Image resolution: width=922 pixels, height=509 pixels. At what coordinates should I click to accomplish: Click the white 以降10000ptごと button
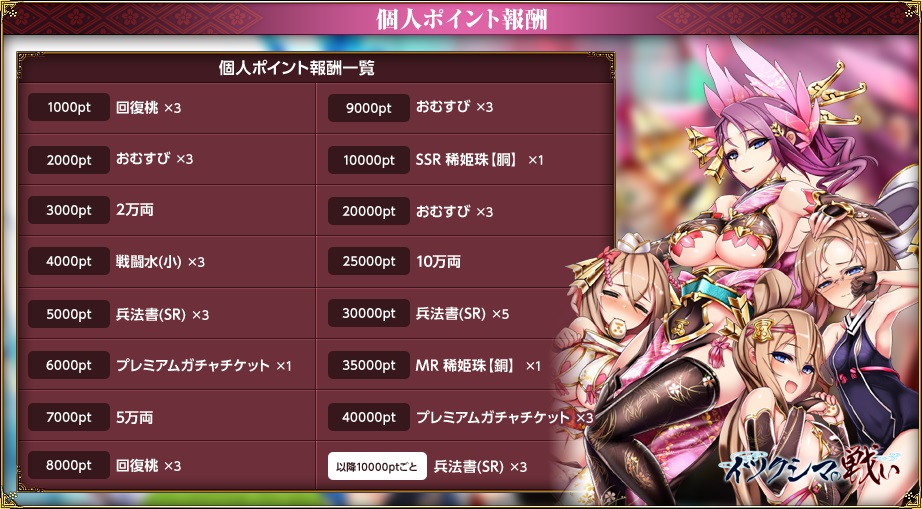[377, 467]
